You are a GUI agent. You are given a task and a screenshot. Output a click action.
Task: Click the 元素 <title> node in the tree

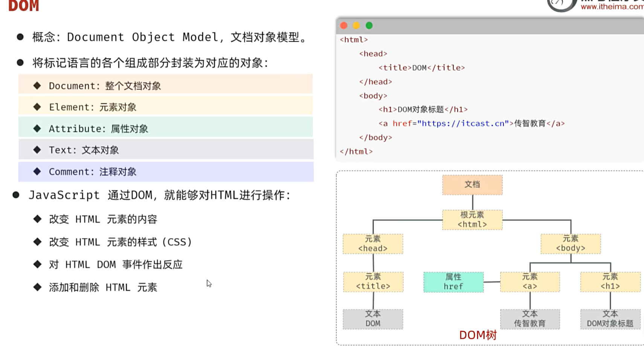(373, 282)
